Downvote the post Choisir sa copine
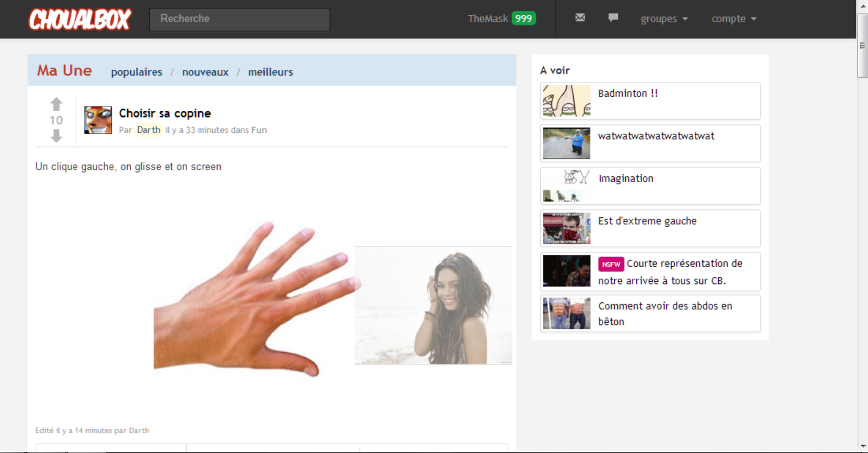The height and width of the screenshot is (453, 868). point(56,136)
